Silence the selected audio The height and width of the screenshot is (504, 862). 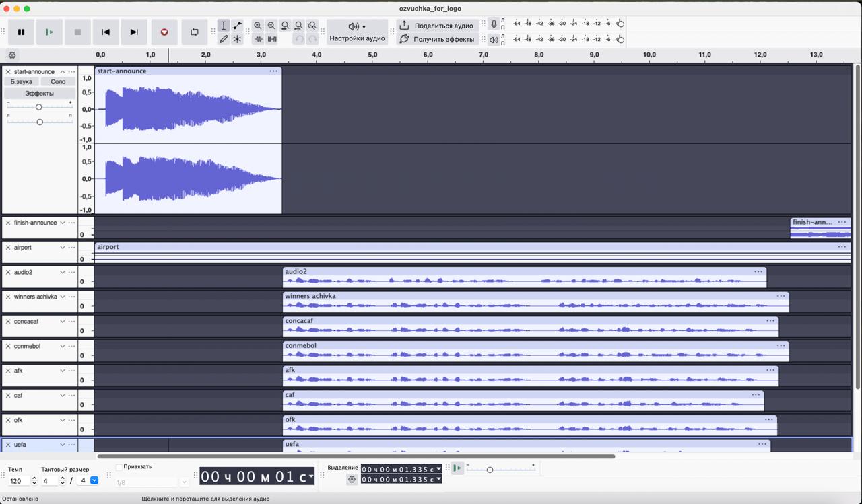272,38
